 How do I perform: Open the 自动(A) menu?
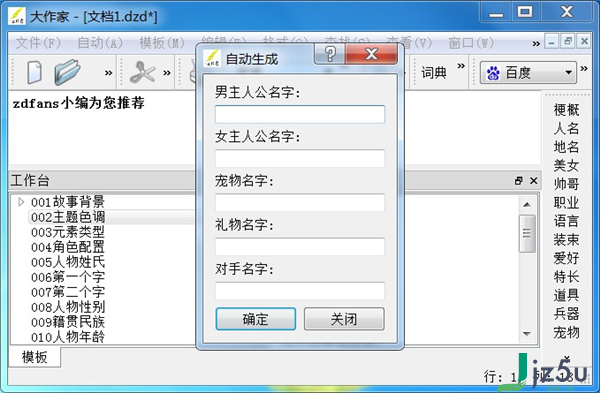[99, 42]
